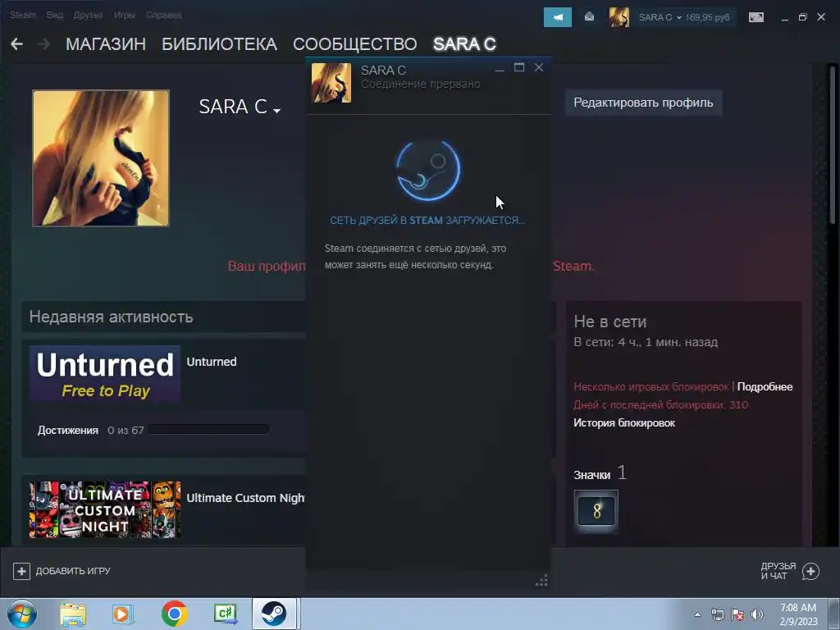Image resolution: width=840 pixels, height=630 pixels.
Task: Switch to Big Picture mode icon
Action: coord(756,17)
